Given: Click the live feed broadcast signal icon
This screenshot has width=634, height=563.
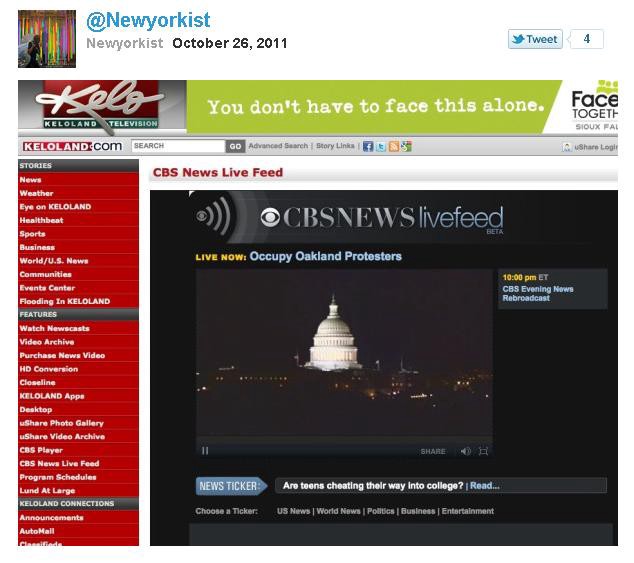Looking at the screenshot, I should (x=213, y=216).
